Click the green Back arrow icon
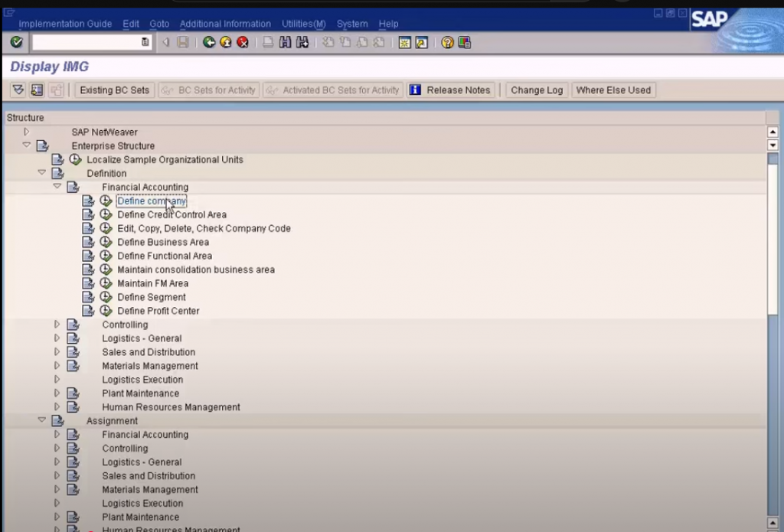The width and height of the screenshot is (784, 532). (209, 43)
